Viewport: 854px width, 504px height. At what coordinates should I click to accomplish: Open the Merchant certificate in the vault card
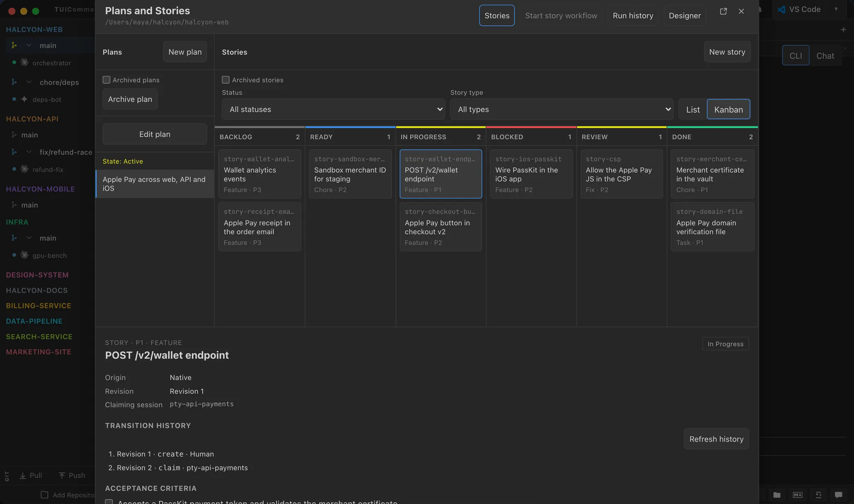click(x=712, y=174)
